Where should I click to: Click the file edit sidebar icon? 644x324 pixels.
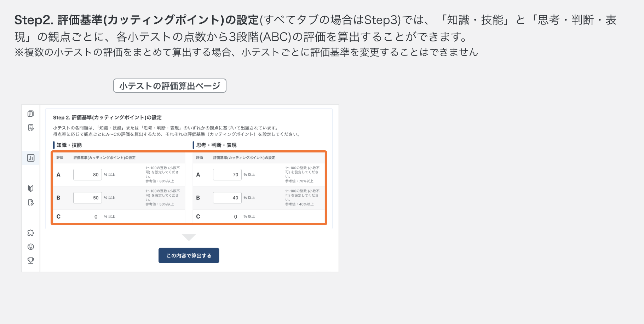(31, 202)
